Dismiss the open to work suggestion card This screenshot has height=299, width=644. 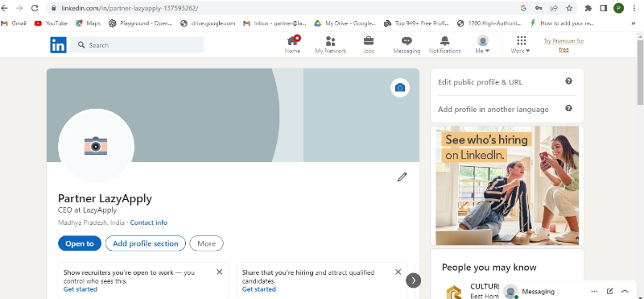tap(219, 272)
